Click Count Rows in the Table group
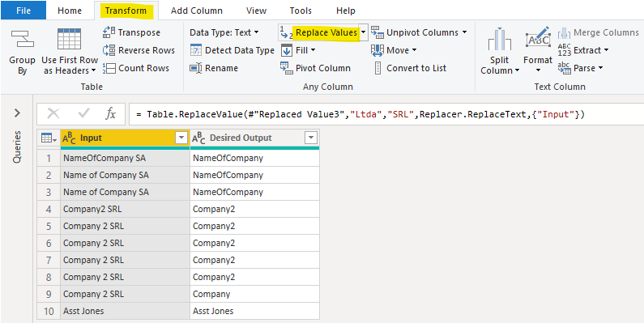The width and height of the screenshot is (644, 323). [136, 68]
